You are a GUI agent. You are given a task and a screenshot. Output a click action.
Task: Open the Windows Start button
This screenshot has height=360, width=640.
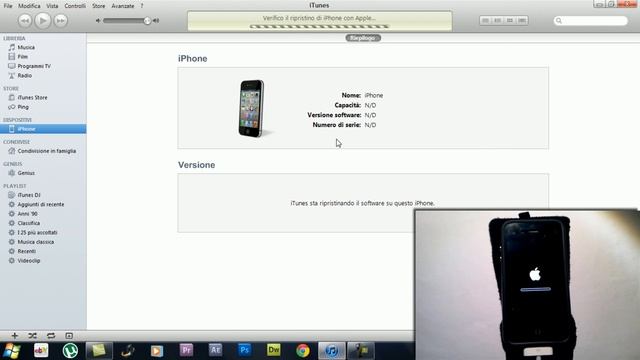coord(11,351)
